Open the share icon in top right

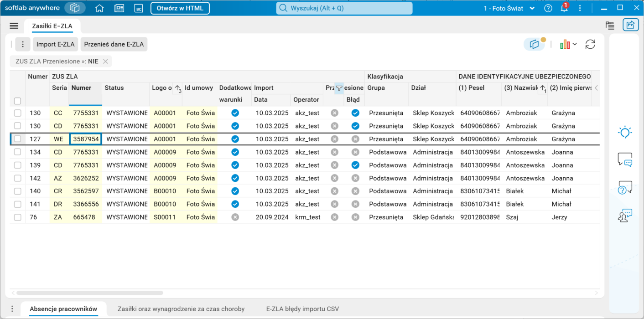[x=630, y=25]
